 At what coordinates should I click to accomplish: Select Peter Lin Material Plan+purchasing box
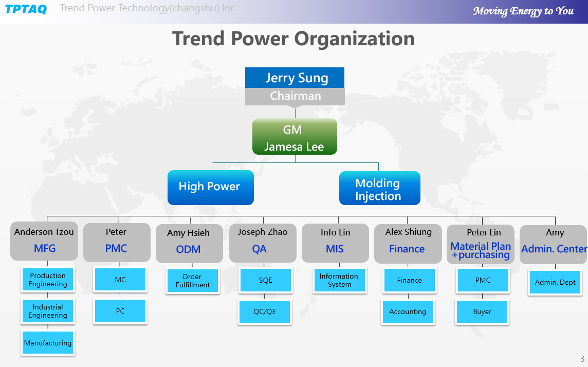tap(481, 245)
